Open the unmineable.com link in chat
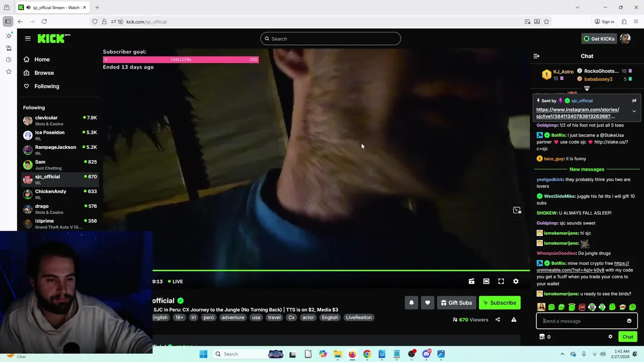Image resolution: width=644 pixels, height=362 pixels. 584,266
